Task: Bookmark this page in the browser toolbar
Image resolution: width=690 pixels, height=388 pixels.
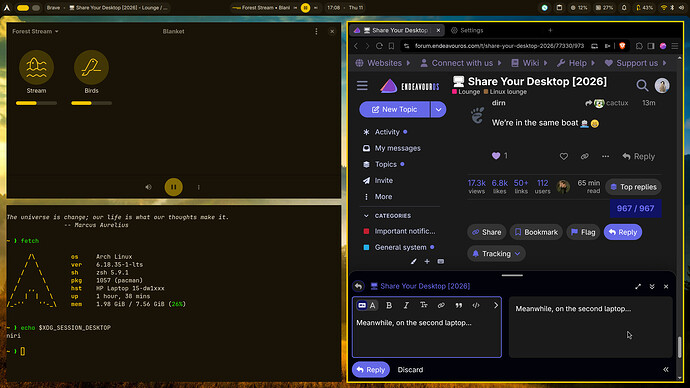Action: pyautogui.click(x=391, y=46)
